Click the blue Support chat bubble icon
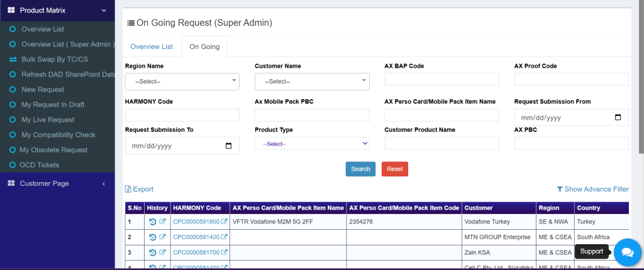The height and width of the screenshot is (270, 644). (x=627, y=252)
